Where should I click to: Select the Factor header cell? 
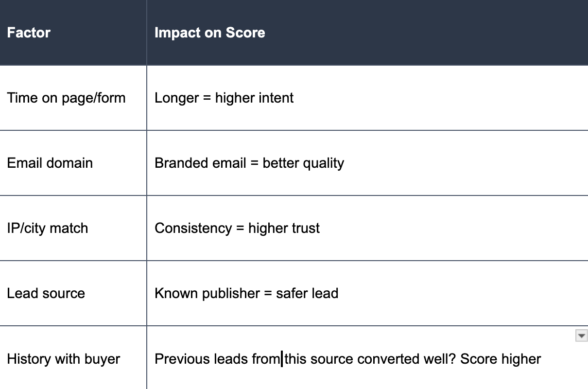[x=73, y=33]
